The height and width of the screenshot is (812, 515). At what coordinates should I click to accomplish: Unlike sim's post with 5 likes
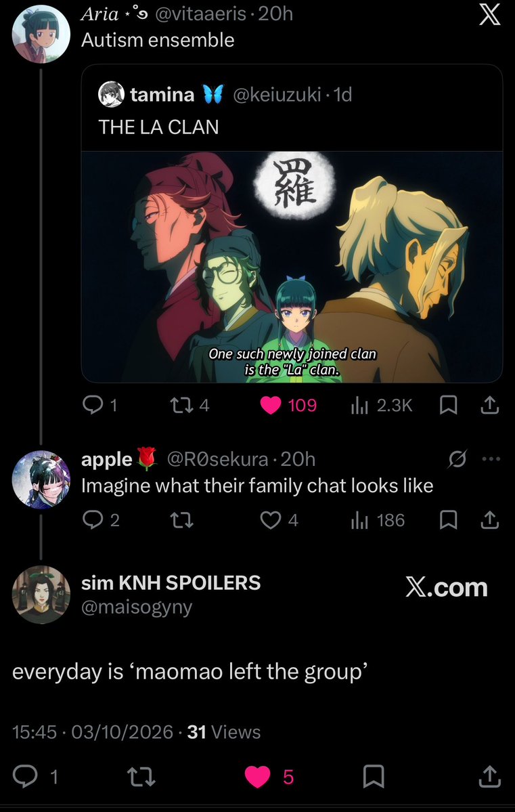tap(269, 776)
